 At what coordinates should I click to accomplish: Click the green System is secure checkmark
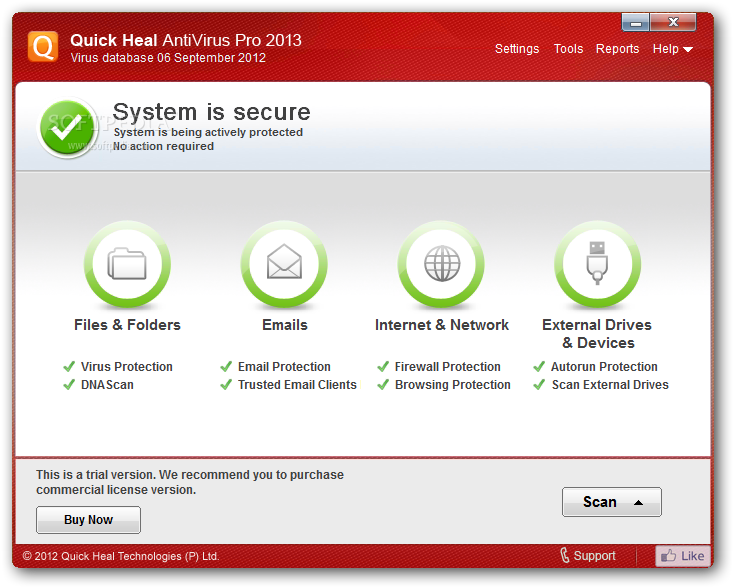[68, 127]
